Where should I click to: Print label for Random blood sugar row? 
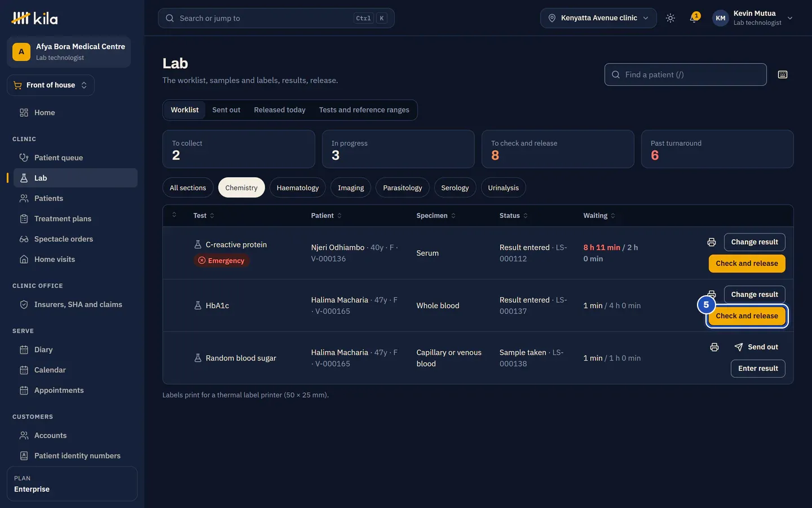coord(714,347)
